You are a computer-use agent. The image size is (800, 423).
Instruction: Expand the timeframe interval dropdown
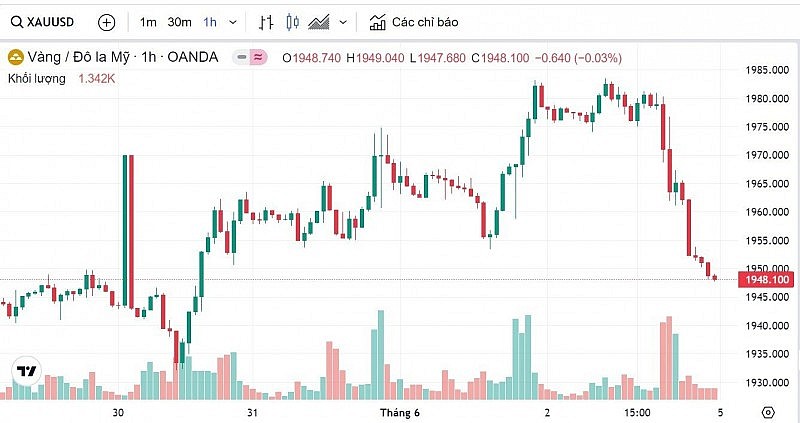click(233, 22)
